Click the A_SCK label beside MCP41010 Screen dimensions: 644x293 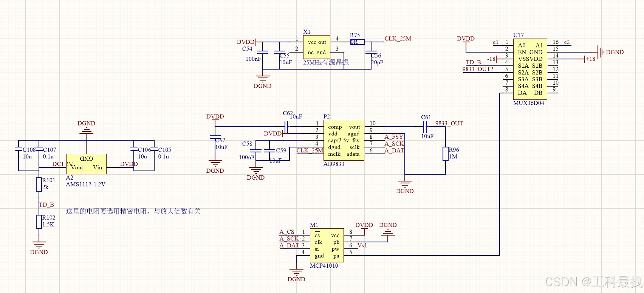pyautogui.click(x=289, y=239)
